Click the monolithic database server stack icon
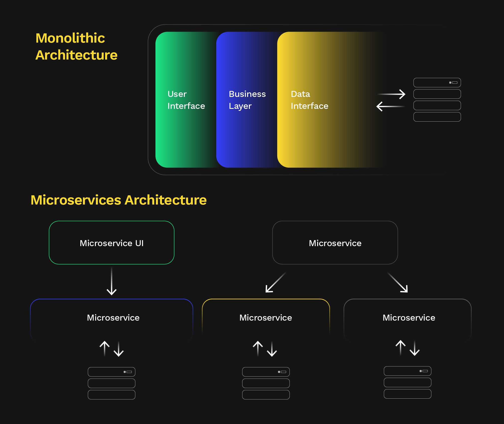 [x=437, y=100]
